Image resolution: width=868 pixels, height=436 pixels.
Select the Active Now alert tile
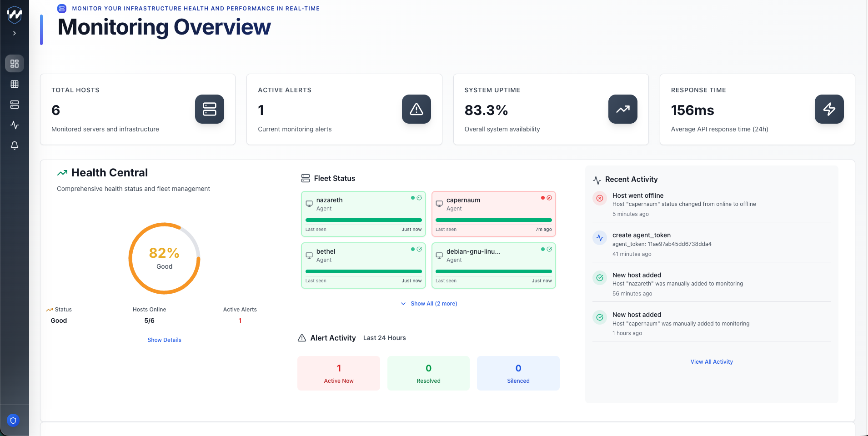click(339, 373)
